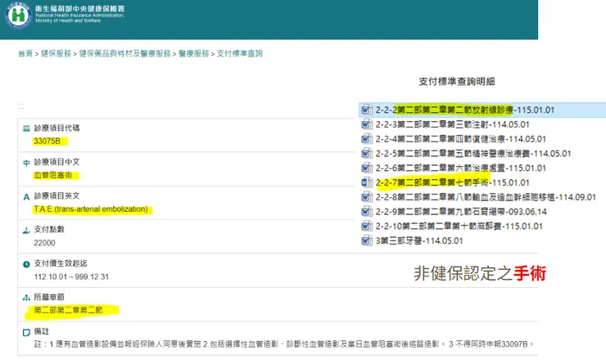Open the 首頁 breadcrumb link
The image size is (606, 364).
[25, 54]
